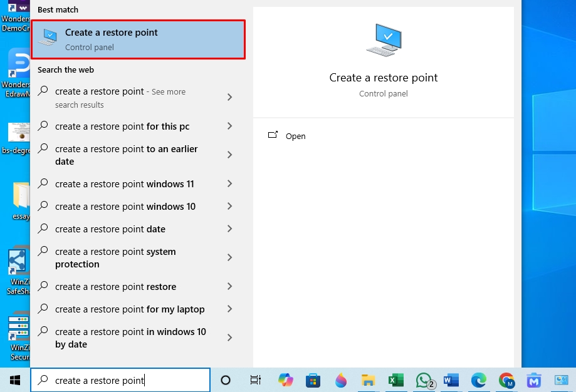This screenshot has height=392, width=576.
Task: Open the rightmost taskbar app icon
Action: pos(562,380)
